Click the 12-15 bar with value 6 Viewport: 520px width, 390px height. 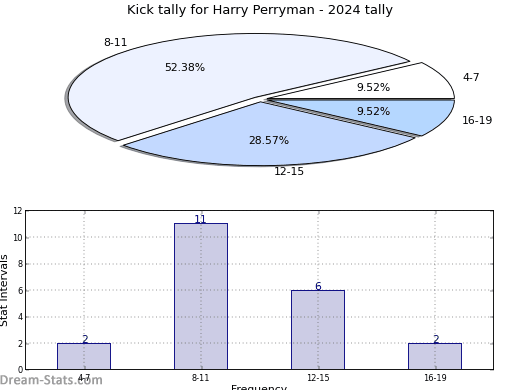(318, 330)
